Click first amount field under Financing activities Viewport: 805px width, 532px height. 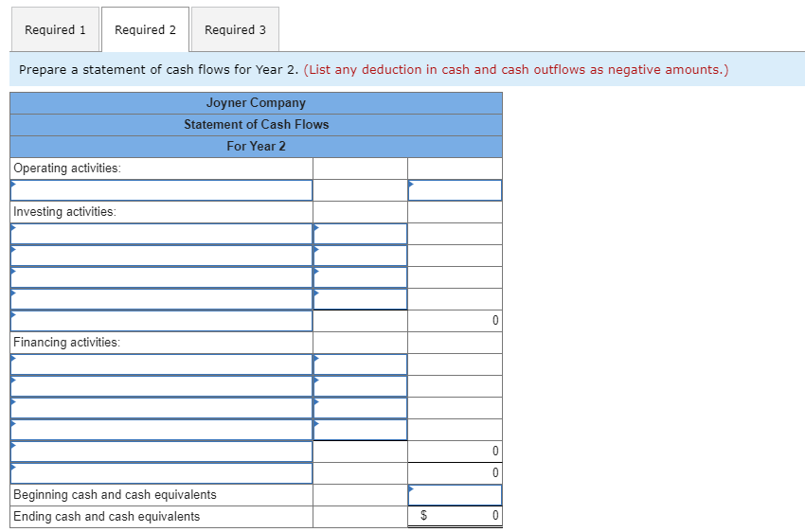[360, 364]
